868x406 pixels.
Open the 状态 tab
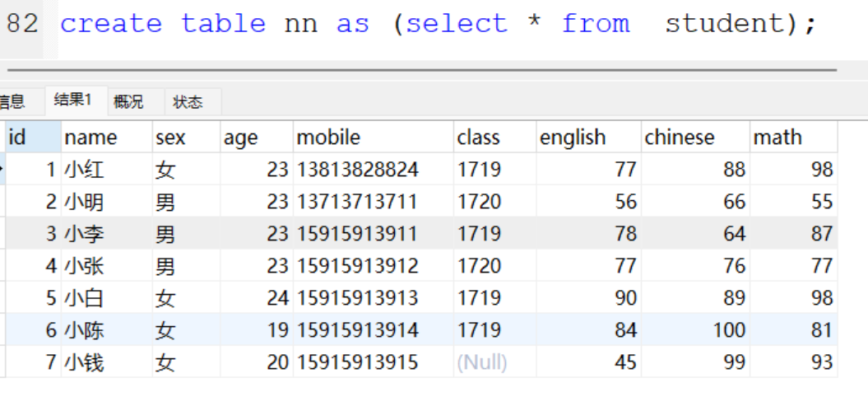click(x=188, y=102)
